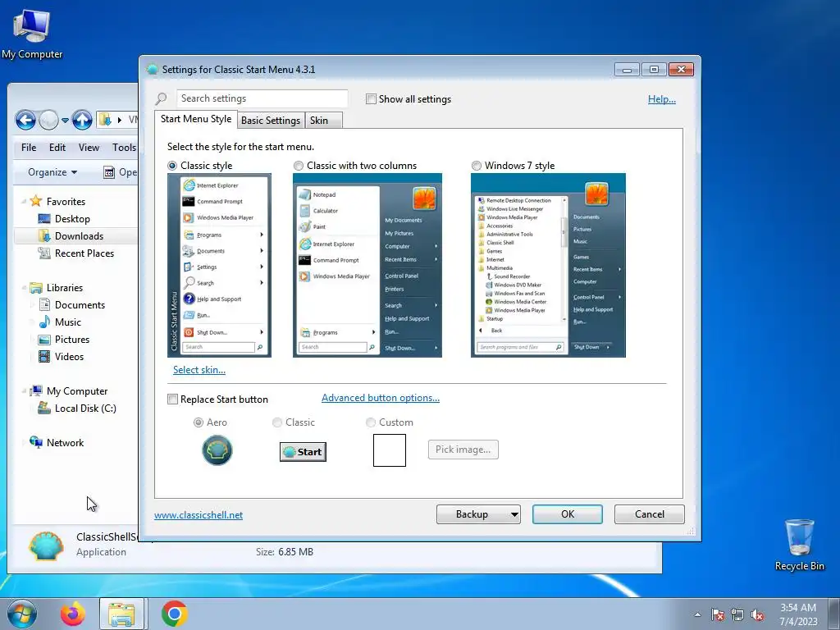Open the My Computer desktop icon

point(32,34)
